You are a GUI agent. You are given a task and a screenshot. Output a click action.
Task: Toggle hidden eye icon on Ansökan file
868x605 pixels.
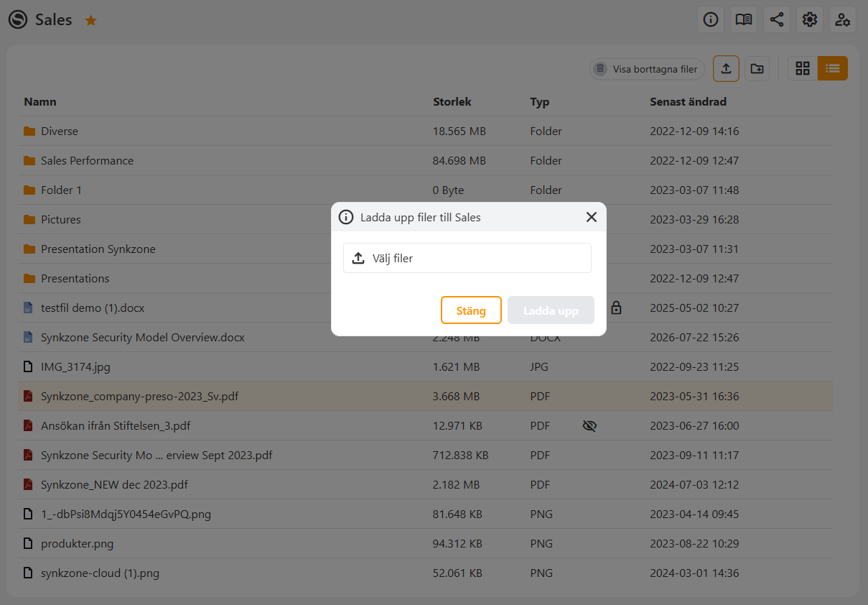[589, 426]
